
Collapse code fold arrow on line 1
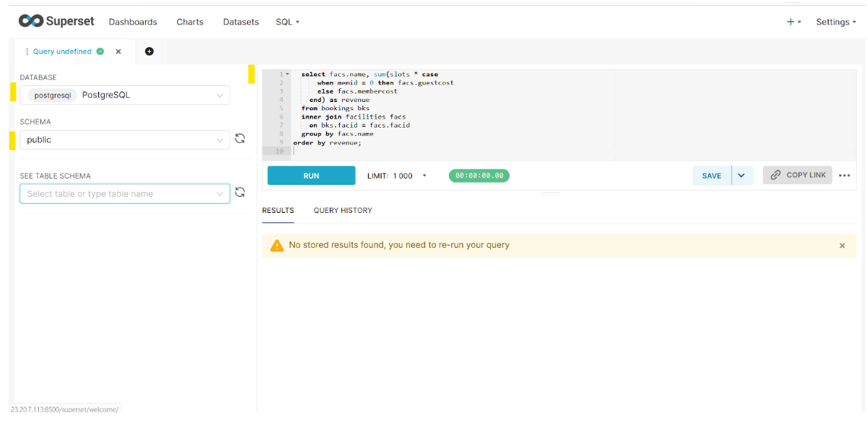pyautogui.click(x=287, y=75)
